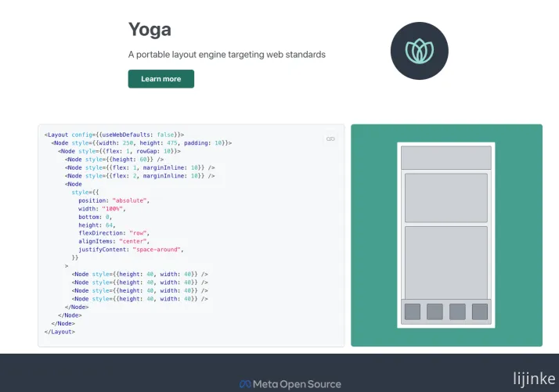Viewport: 559px width, 392px height.
Task: Click the Layout config useWebDefaults code line
Action: [114, 135]
